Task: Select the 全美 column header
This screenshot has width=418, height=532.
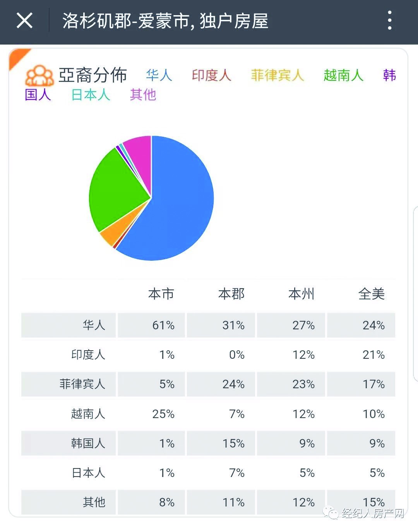Action: 371,294
